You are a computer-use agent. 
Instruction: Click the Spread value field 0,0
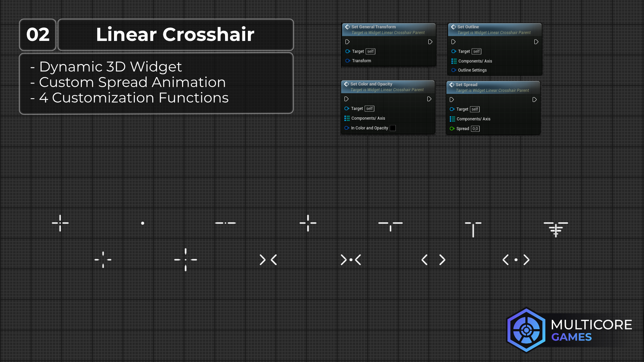[x=475, y=129]
